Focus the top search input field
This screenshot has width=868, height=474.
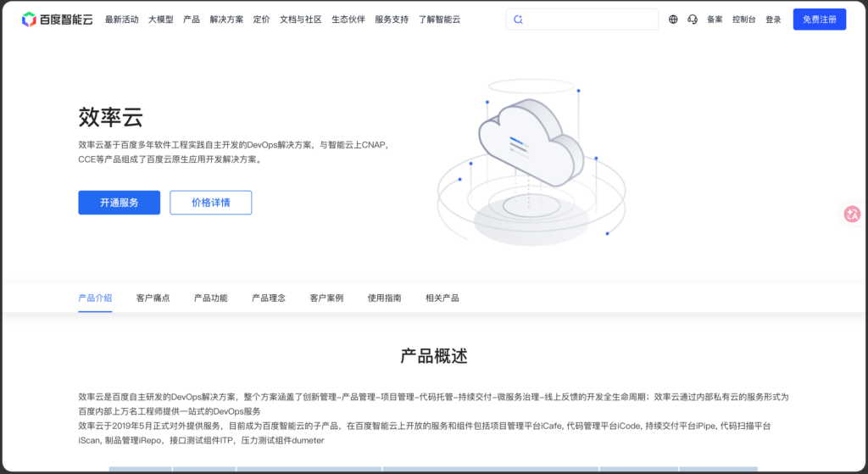582,20
